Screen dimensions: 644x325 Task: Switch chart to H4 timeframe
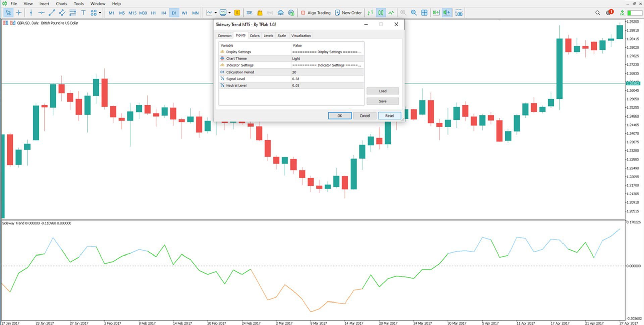click(164, 13)
